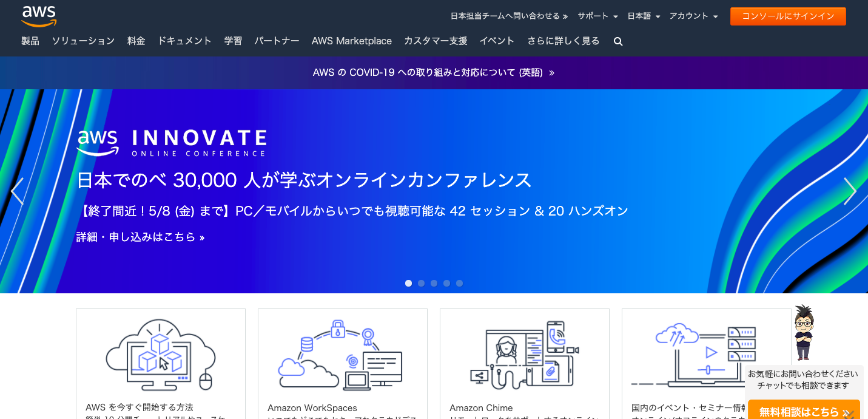This screenshot has height=419, width=868.
Task: Open the イベント menu
Action: coord(497,41)
